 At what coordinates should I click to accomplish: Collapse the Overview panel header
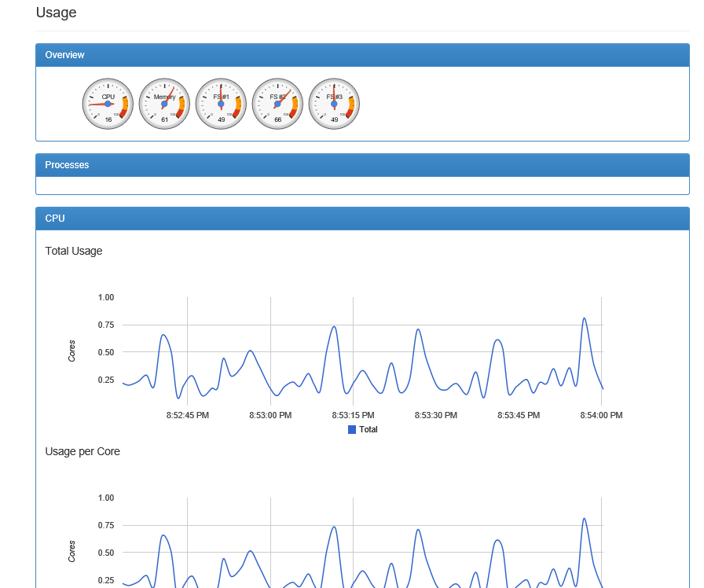[362, 55]
